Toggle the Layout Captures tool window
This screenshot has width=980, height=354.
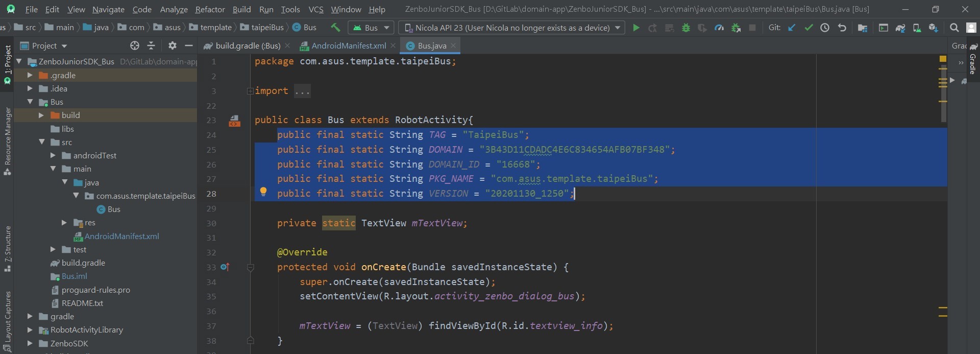(x=7, y=321)
